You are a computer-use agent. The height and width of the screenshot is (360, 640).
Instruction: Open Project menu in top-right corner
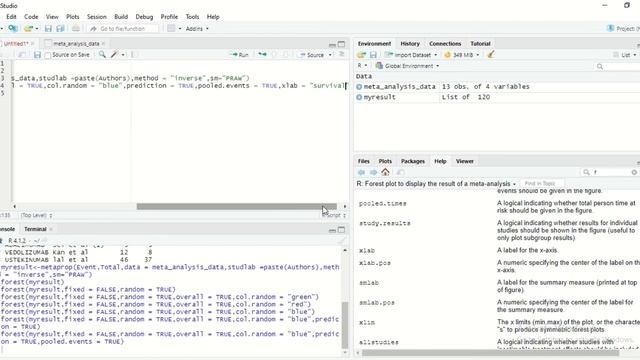tap(623, 29)
